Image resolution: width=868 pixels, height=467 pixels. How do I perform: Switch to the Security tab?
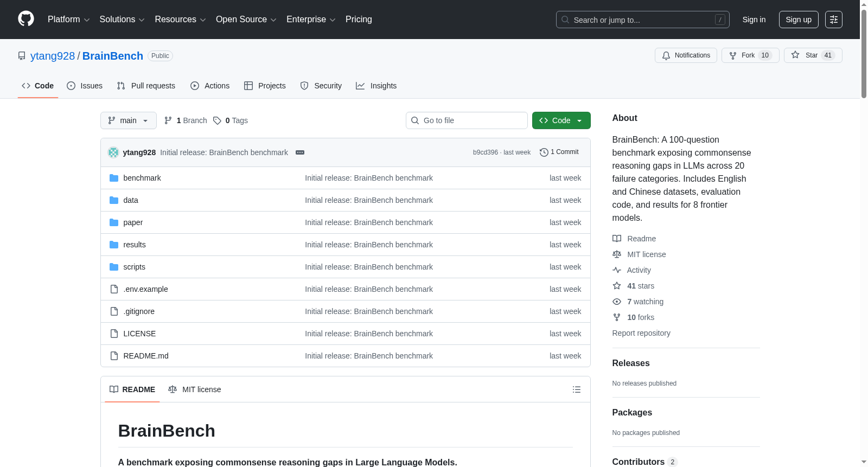click(321, 86)
